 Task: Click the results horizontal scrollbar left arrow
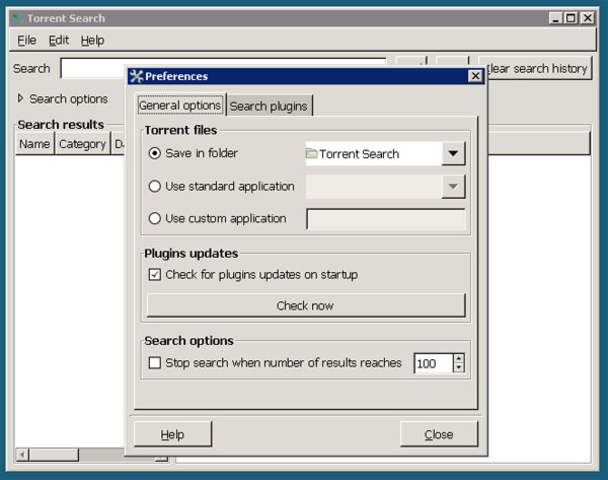click(x=22, y=454)
